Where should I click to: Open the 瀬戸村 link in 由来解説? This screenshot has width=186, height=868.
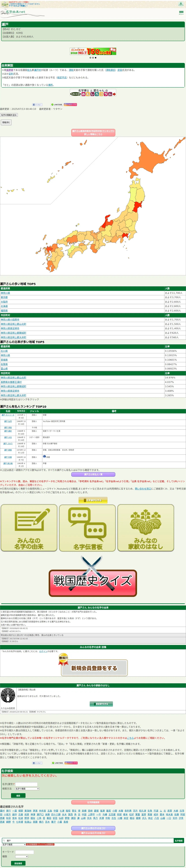click(38, 70)
